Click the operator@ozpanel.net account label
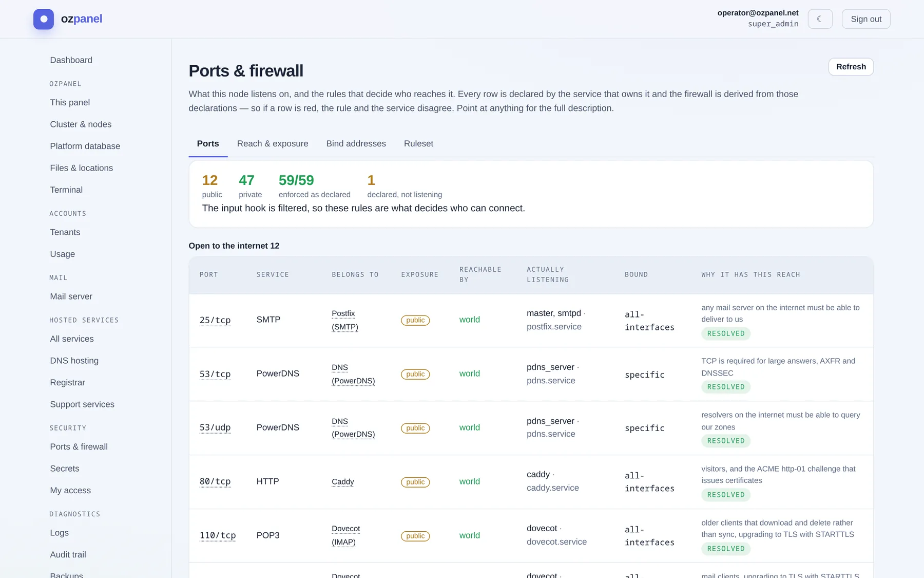The image size is (924, 578). (x=758, y=13)
